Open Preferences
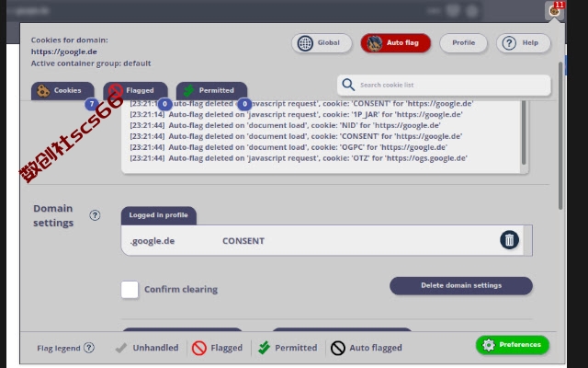 click(x=513, y=345)
